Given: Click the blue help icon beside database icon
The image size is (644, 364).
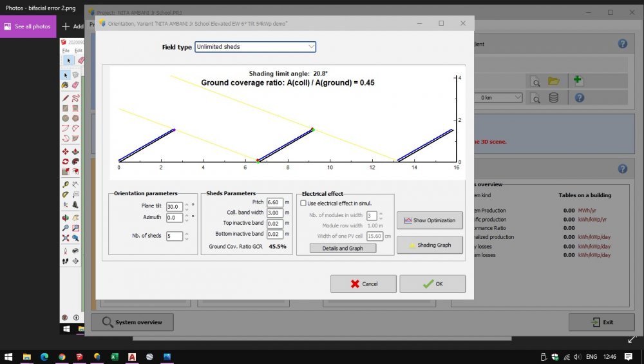Looking at the screenshot, I should [x=579, y=98].
